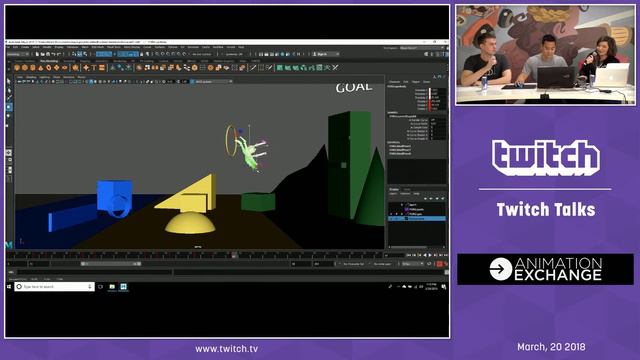The width and height of the screenshot is (640, 360).
Task: Click the Multi-Cut knife icon on shelf
Action: coord(253,68)
